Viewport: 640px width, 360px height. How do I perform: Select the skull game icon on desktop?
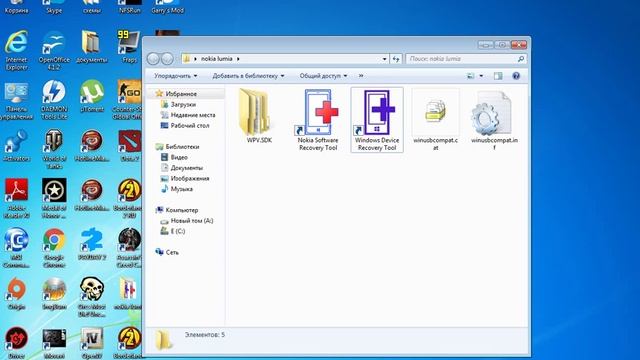click(x=92, y=297)
